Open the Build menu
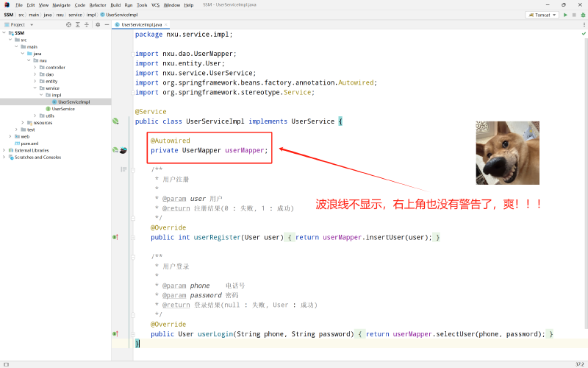Viewport: 588px width, 368px height. pyautogui.click(x=115, y=5)
